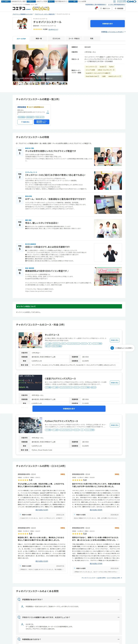Screen dimensions: 138x644
Task: Click the Python tag
Action: [x=111, y=67]
